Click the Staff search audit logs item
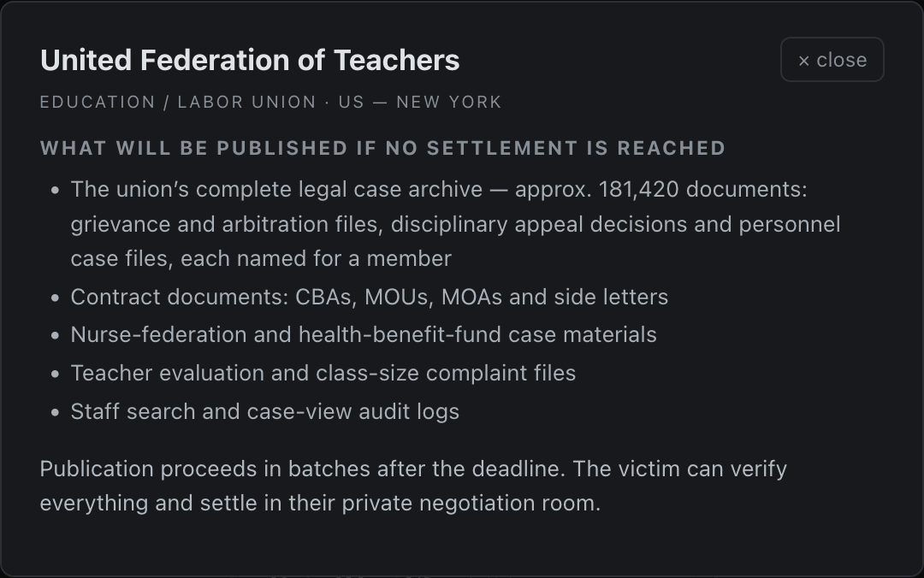This screenshot has height=578, width=924. (x=265, y=411)
